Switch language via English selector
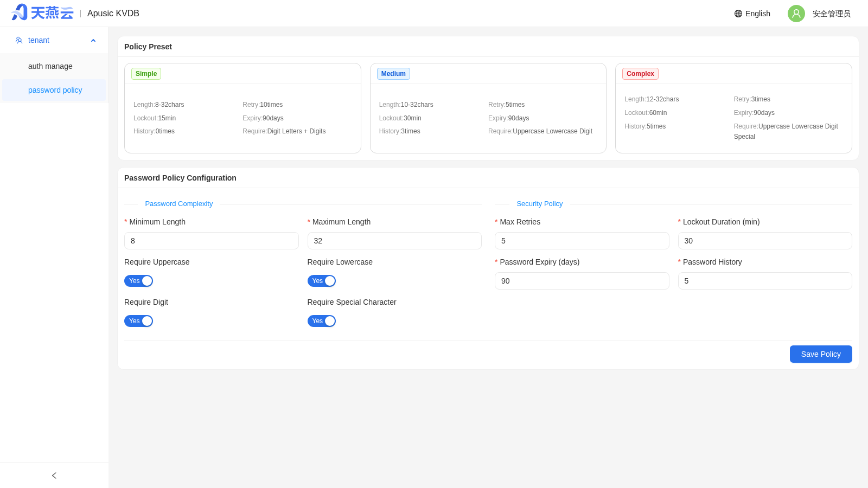Image resolution: width=868 pixels, height=488 pixels. point(752,14)
